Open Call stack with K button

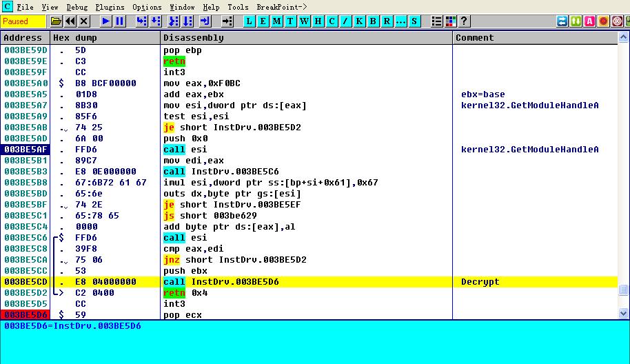pyautogui.click(x=359, y=21)
